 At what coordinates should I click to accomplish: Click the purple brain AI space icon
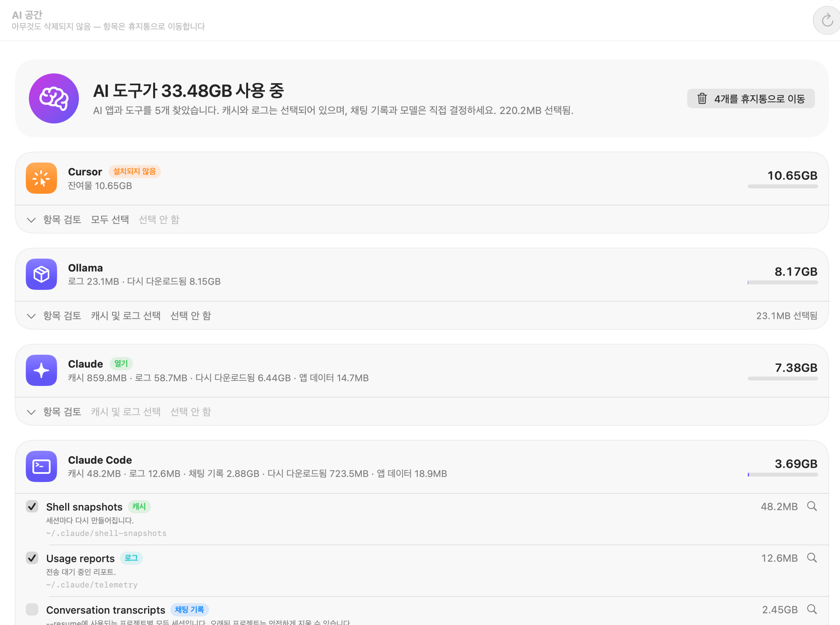[54, 98]
